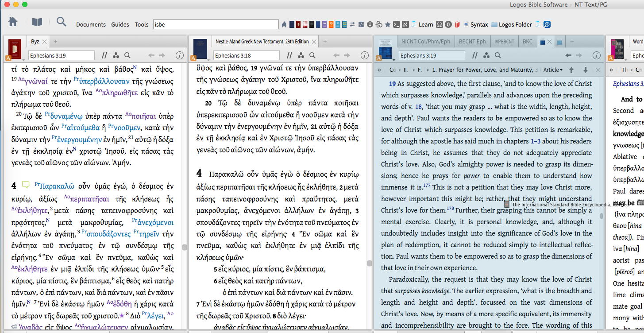The image size is (644, 333).
Task: Open visual filters in Nestle-Aland panel
Action: tap(301, 55)
